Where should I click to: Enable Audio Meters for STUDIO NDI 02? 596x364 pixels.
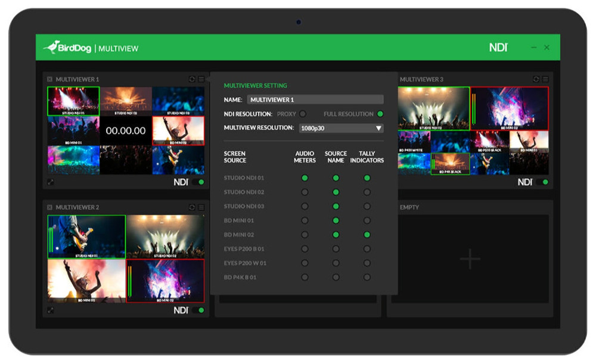point(305,192)
